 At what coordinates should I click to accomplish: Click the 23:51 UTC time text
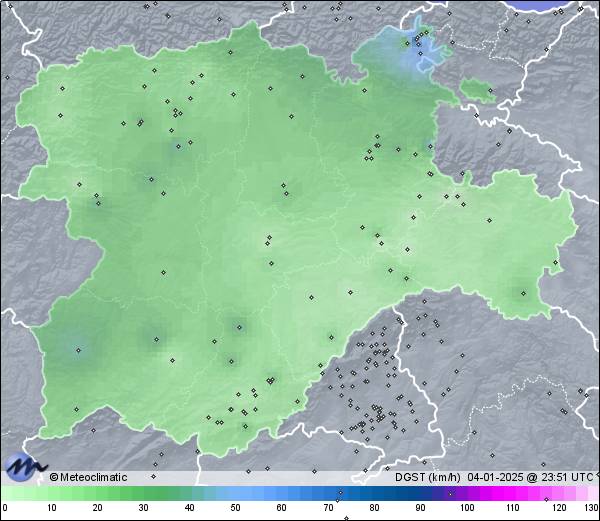point(568,477)
